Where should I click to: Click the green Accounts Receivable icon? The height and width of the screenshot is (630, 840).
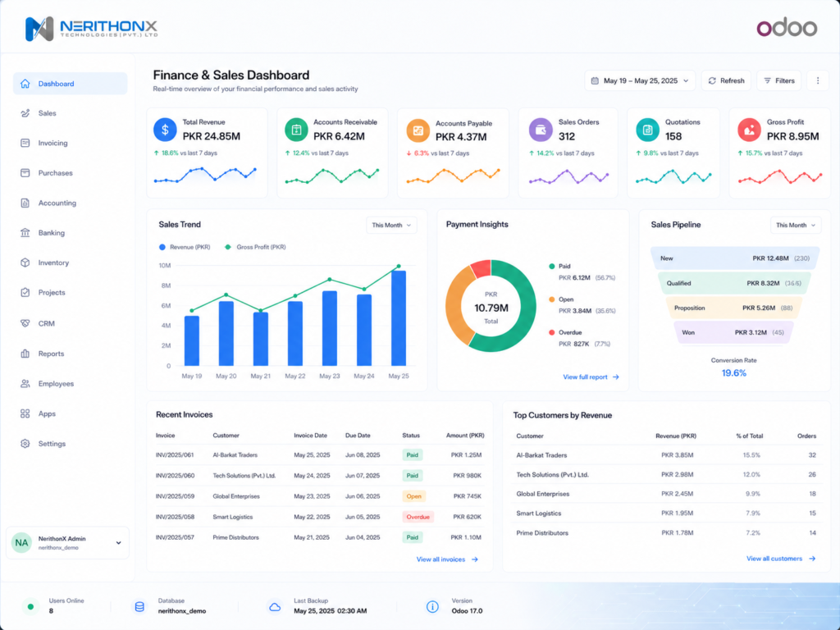click(296, 130)
